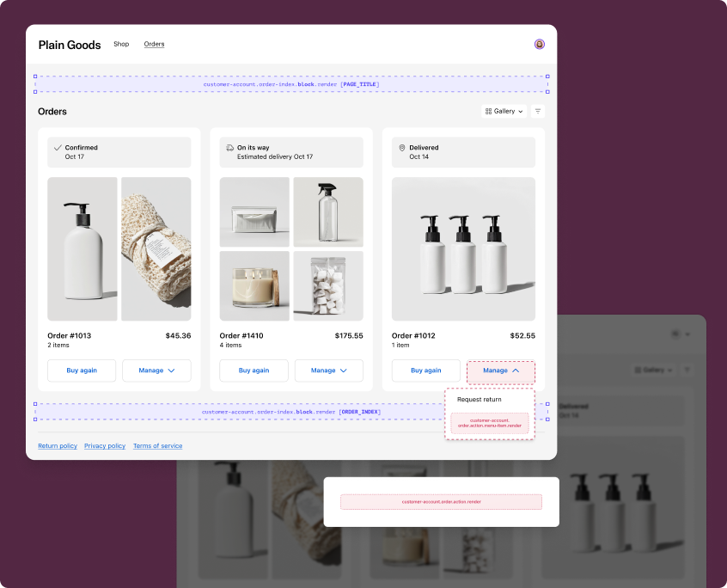This screenshot has width=727, height=588.
Task: Open the Terms of service link
Action: [157, 445]
